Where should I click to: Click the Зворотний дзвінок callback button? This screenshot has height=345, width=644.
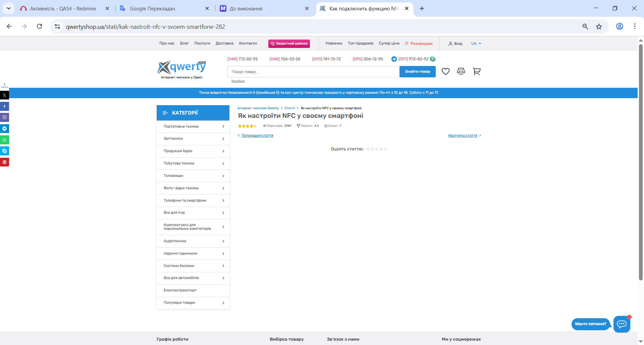tap(289, 44)
